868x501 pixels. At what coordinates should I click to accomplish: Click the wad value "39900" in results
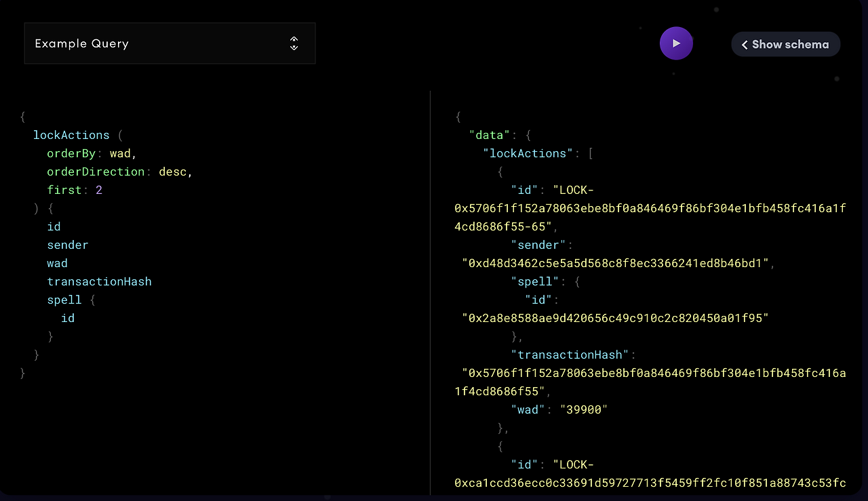[583, 409]
